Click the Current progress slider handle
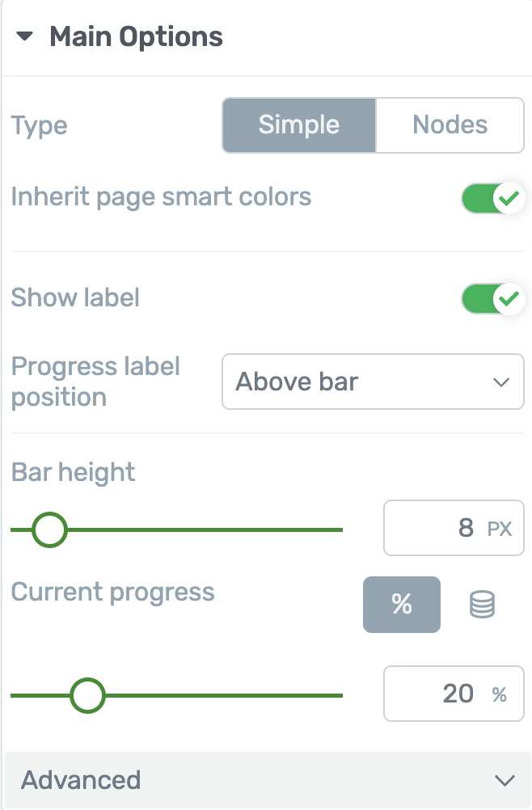This screenshot has width=532, height=810. pyautogui.click(x=87, y=696)
